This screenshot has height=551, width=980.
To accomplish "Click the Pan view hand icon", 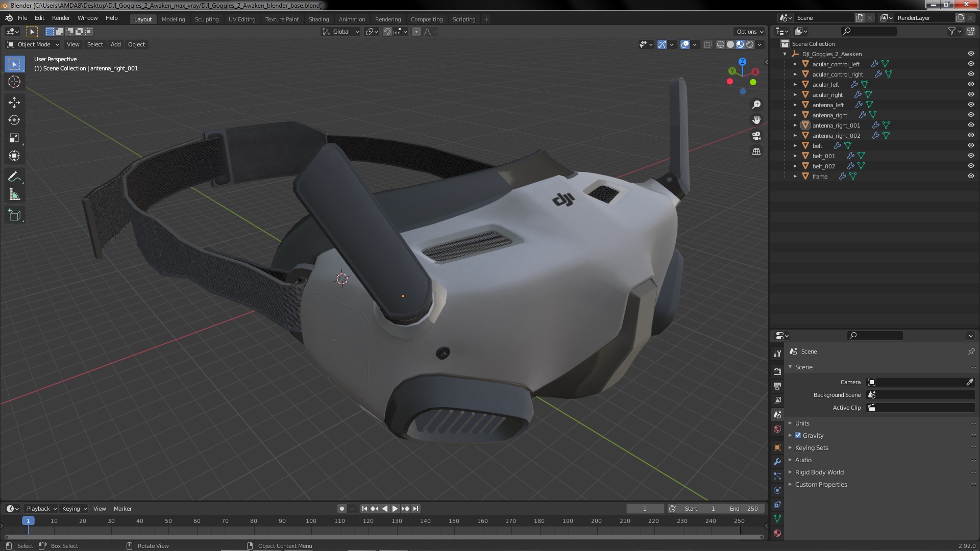I will pos(756,120).
